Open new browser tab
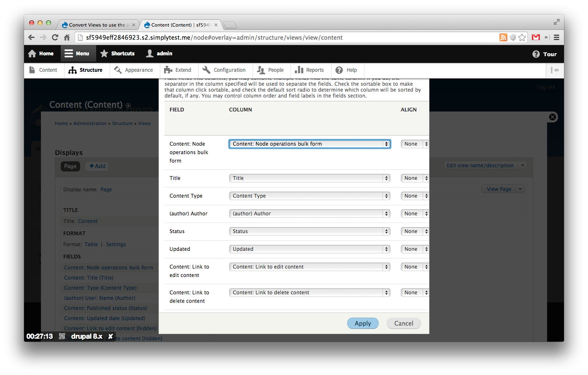 pos(230,25)
